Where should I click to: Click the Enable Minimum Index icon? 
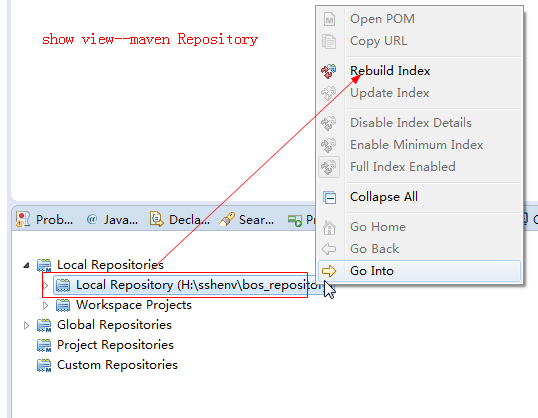click(329, 145)
